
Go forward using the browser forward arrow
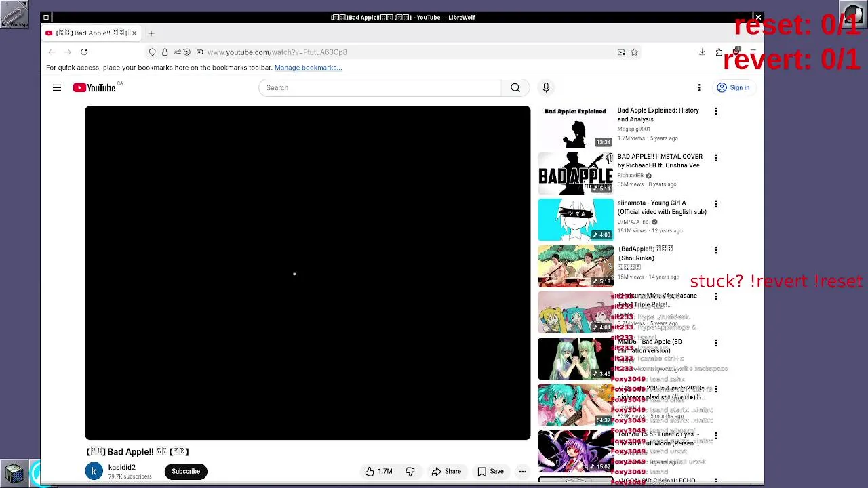[x=68, y=52]
